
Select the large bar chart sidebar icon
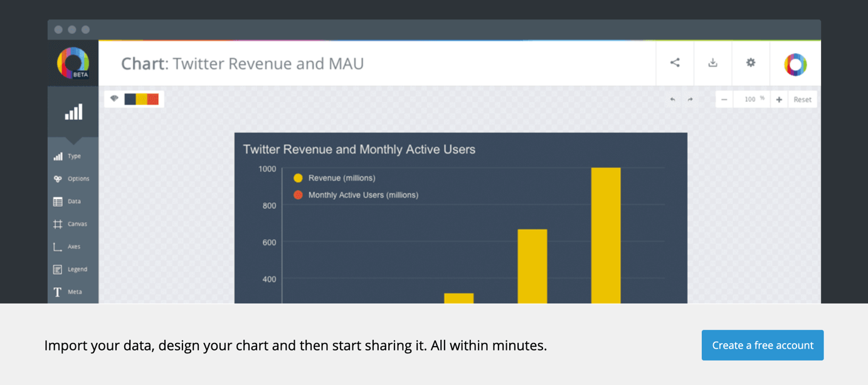(x=73, y=112)
